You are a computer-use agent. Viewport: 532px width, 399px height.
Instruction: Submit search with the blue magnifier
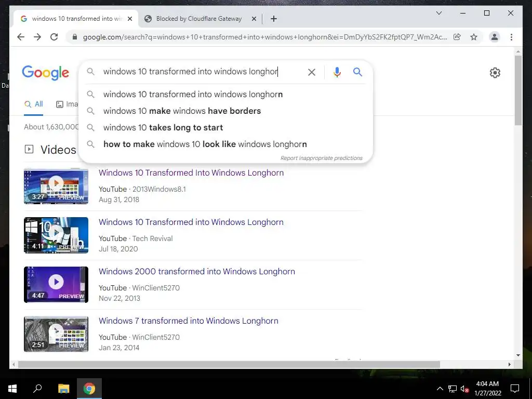(357, 72)
